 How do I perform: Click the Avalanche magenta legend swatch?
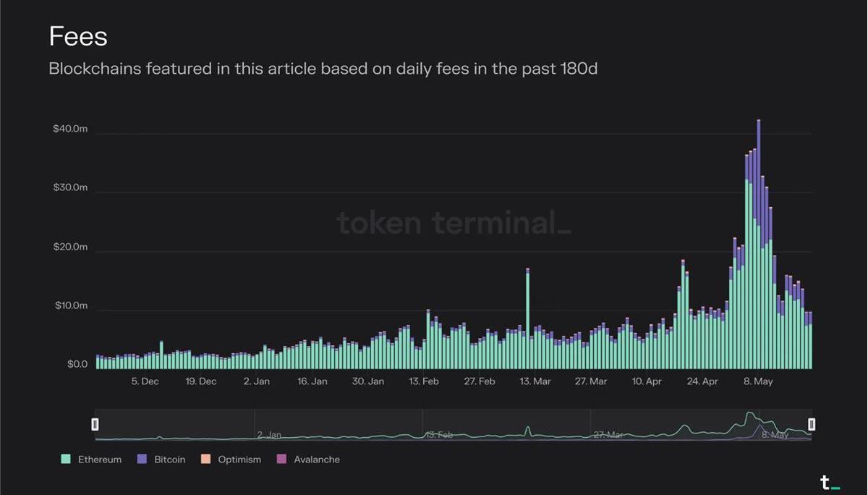281,460
